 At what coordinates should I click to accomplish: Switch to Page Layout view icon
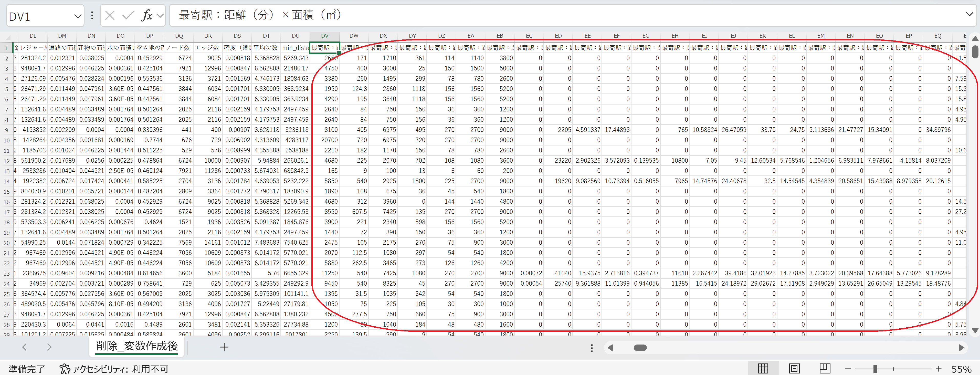click(x=794, y=369)
